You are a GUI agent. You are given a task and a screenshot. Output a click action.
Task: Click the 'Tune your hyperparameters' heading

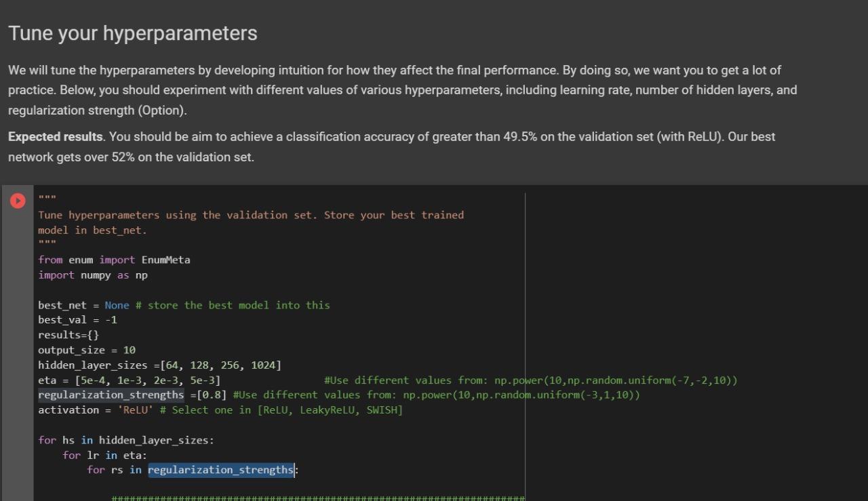coord(132,33)
